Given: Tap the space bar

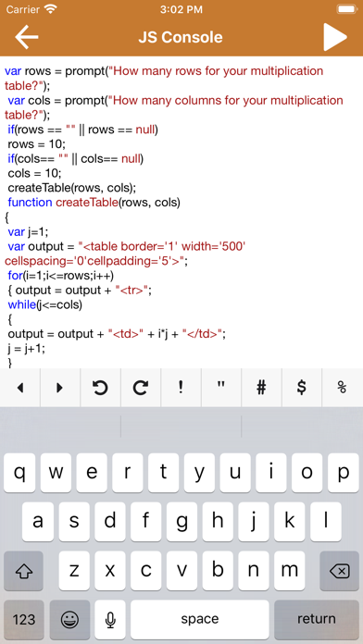Looking at the screenshot, I should [x=200, y=619].
